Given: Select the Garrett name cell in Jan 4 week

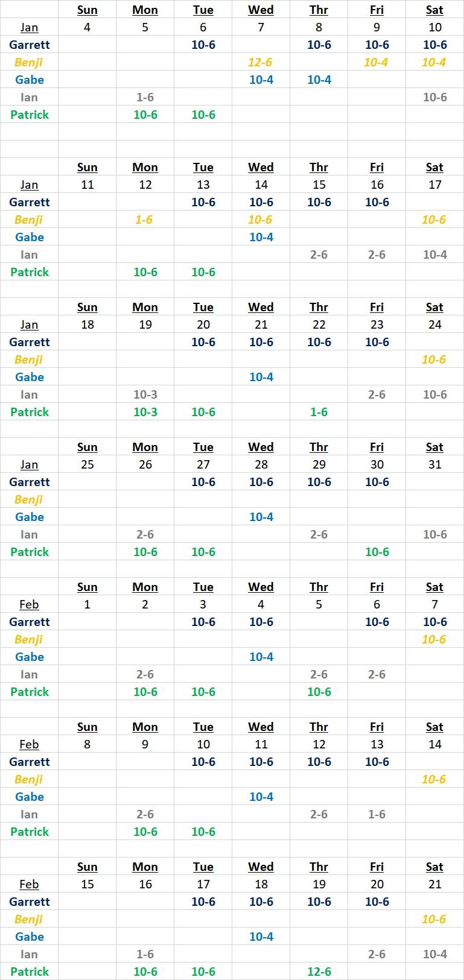Looking at the screenshot, I should 30,45.
